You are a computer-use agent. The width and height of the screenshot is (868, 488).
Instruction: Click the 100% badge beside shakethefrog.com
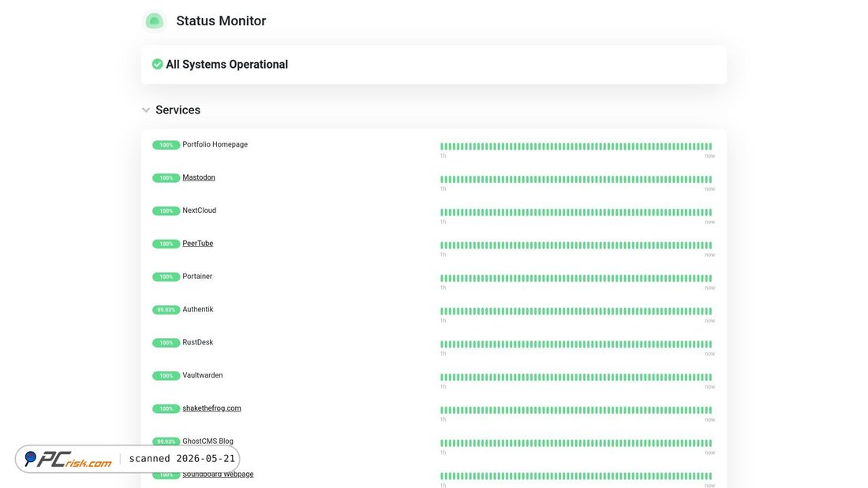tap(166, 408)
